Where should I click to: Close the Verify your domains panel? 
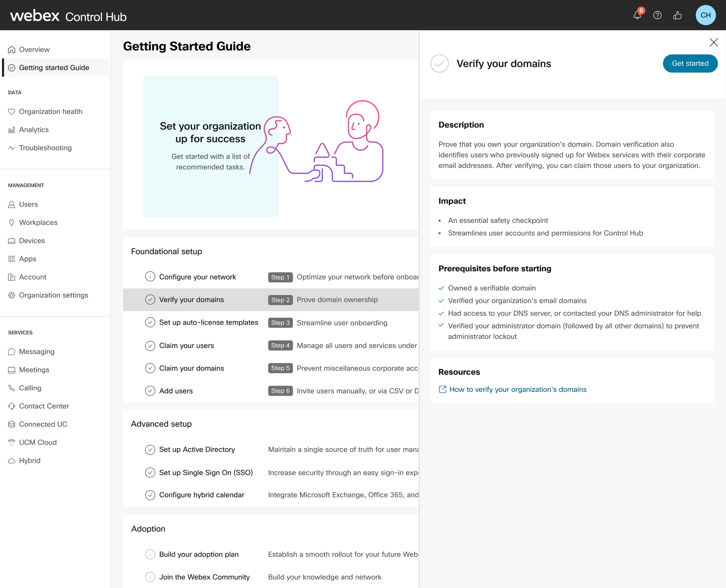click(x=714, y=42)
